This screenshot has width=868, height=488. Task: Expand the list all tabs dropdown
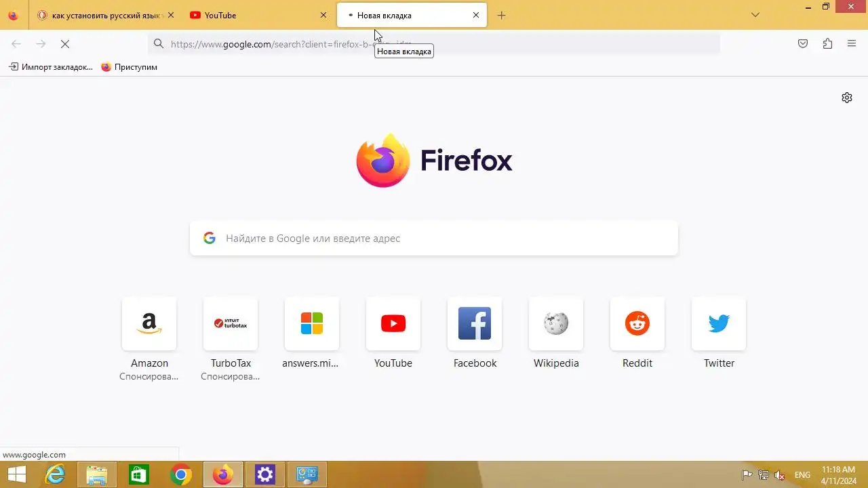pyautogui.click(x=756, y=15)
